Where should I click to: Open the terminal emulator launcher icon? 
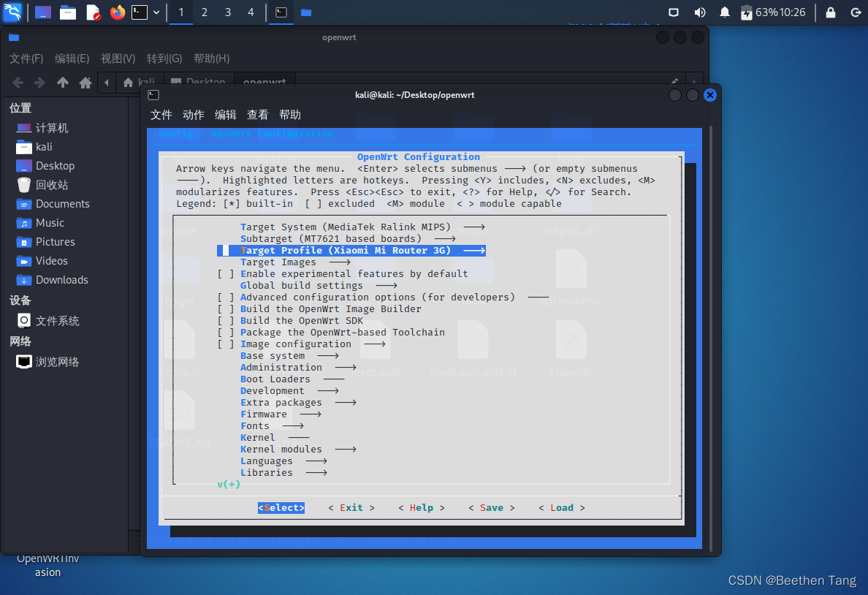pyautogui.click(x=140, y=12)
